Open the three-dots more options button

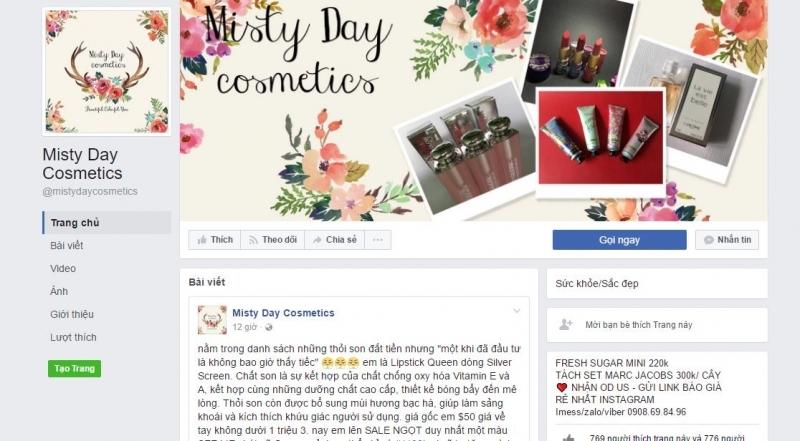(x=378, y=240)
